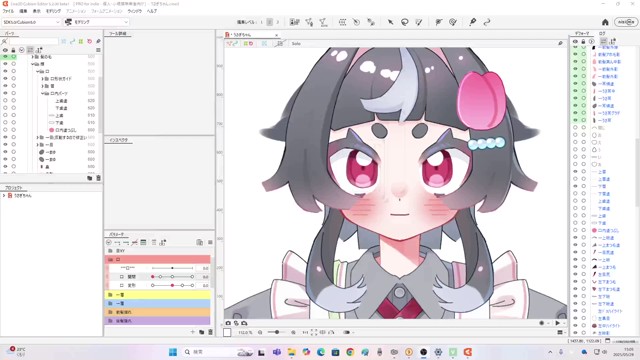640x360 pixels.
Task: Click the yellow parameter group row
Action: tap(158, 294)
